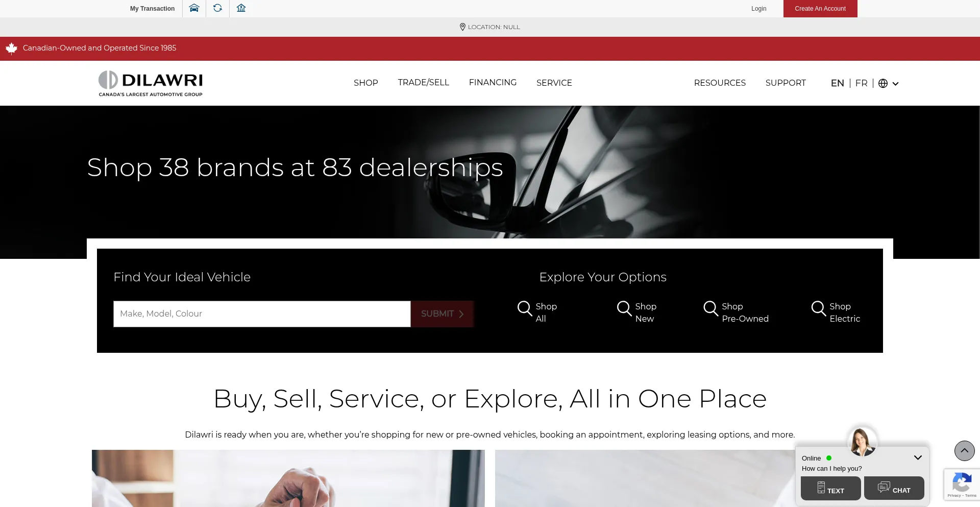The height and width of the screenshot is (507, 980).
Task: Switch language to FR
Action: click(x=862, y=83)
